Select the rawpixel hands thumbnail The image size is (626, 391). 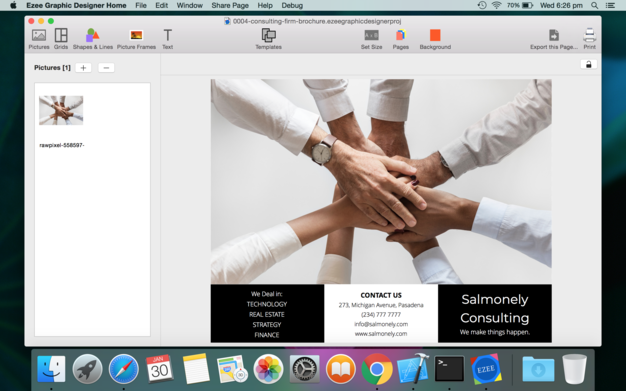pos(61,110)
